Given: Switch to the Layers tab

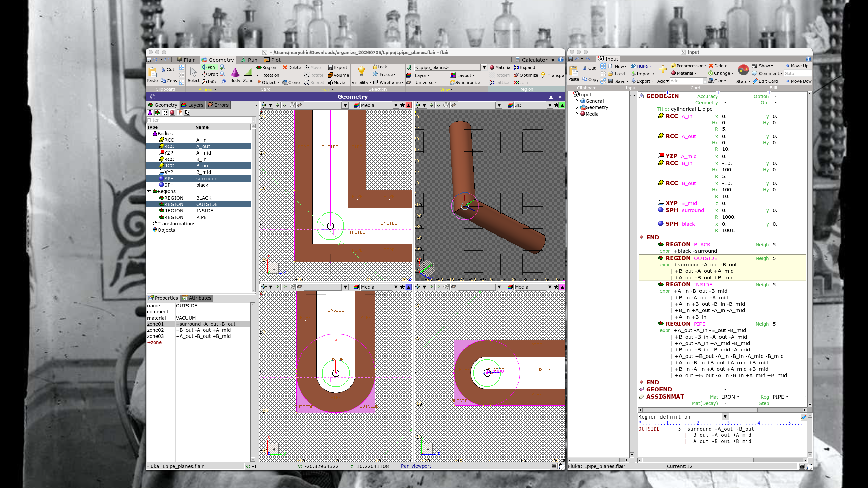Looking at the screenshot, I should point(192,105).
